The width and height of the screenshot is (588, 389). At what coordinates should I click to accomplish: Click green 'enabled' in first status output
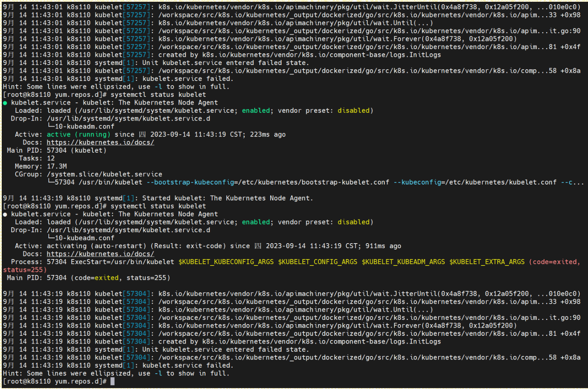256,111
